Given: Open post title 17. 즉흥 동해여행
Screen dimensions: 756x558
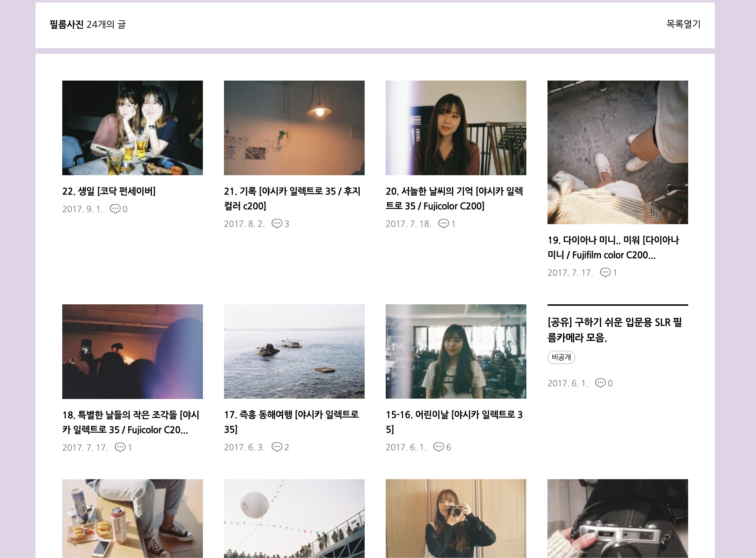Looking at the screenshot, I should (x=291, y=422).
